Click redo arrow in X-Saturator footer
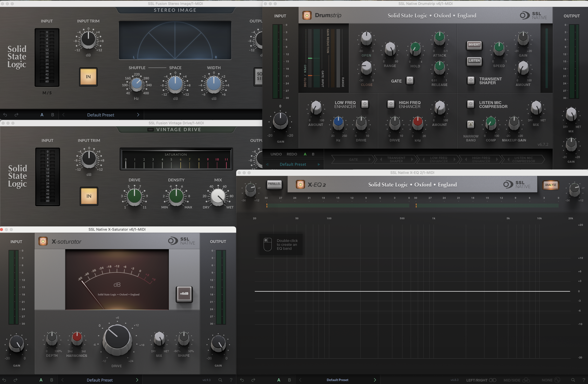The image size is (588, 384). click(15, 380)
